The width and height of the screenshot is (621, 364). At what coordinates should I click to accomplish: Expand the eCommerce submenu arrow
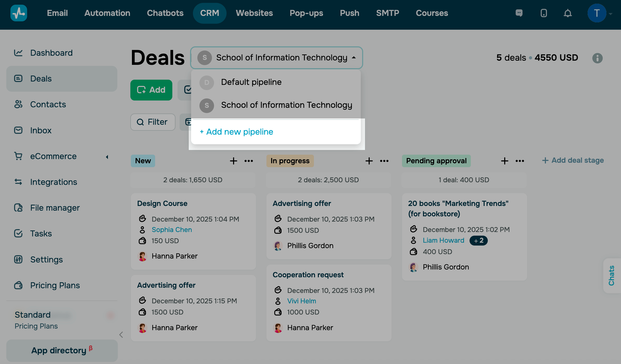point(107,157)
